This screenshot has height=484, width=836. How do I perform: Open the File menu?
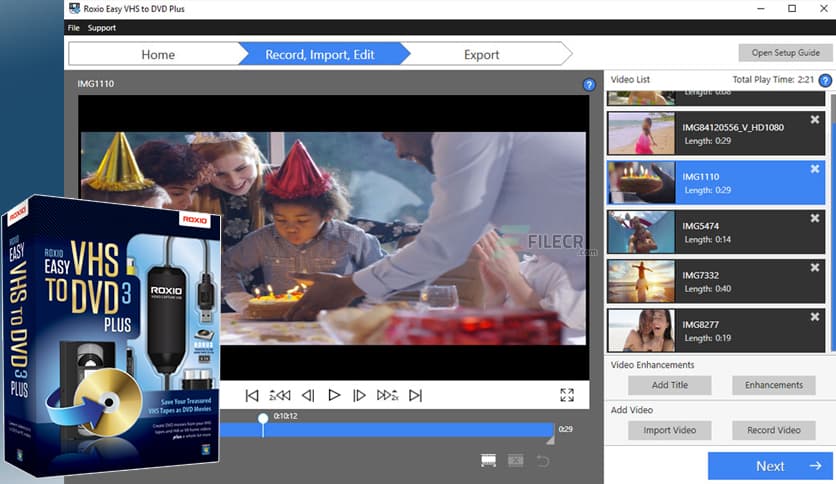(x=74, y=28)
